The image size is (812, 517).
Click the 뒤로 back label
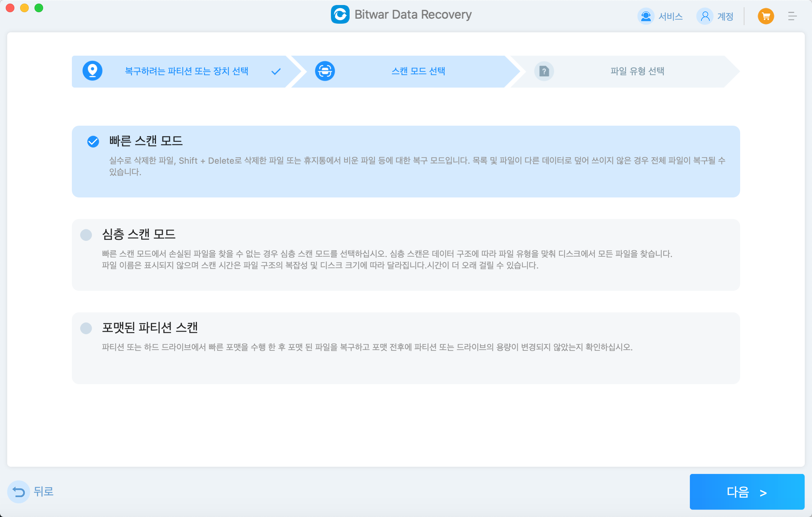(43, 492)
